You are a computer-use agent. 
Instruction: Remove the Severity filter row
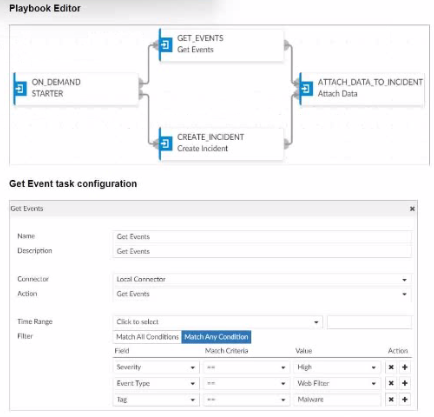[391, 367]
